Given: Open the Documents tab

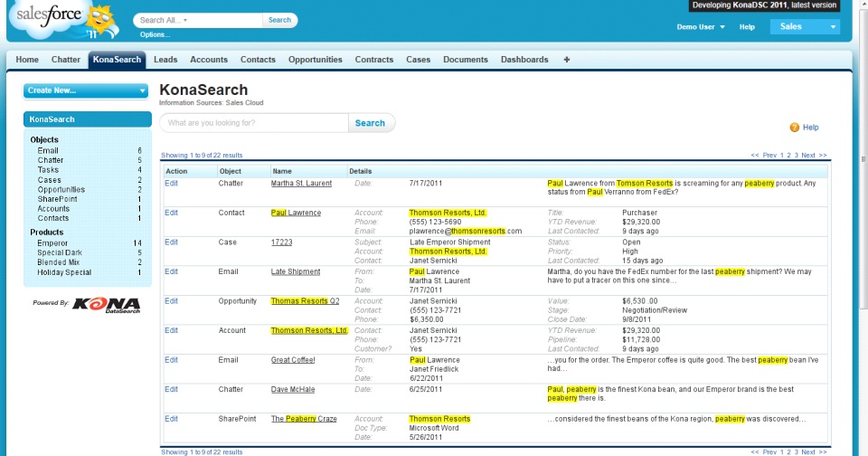Looking at the screenshot, I should (x=466, y=60).
